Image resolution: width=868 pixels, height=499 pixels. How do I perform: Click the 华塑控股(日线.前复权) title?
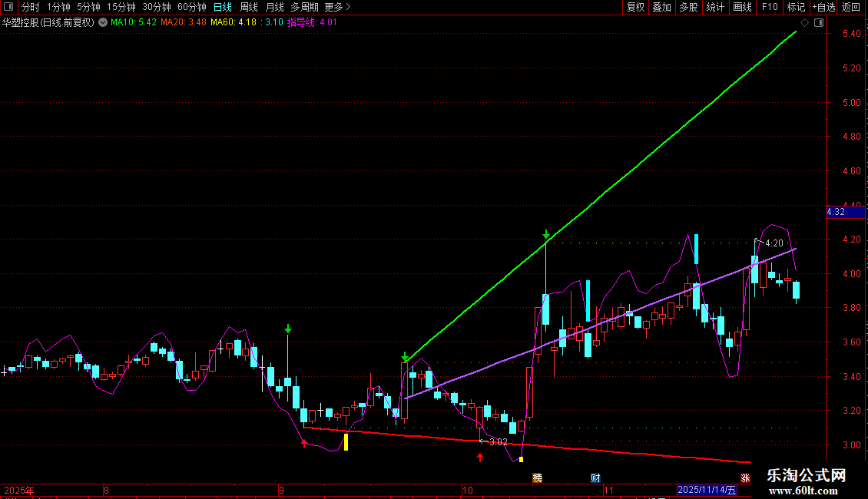[x=48, y=22]
